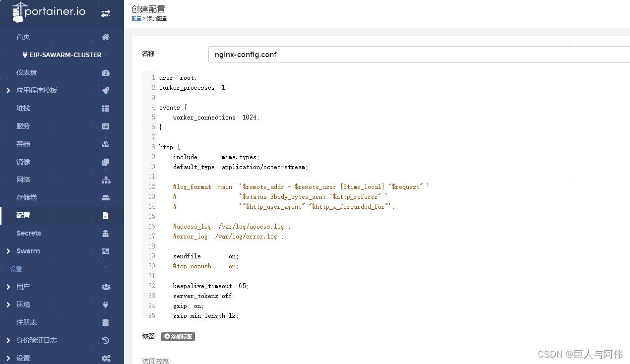Click the '#tcp_nopush on;' comment line

pos(206,266)
